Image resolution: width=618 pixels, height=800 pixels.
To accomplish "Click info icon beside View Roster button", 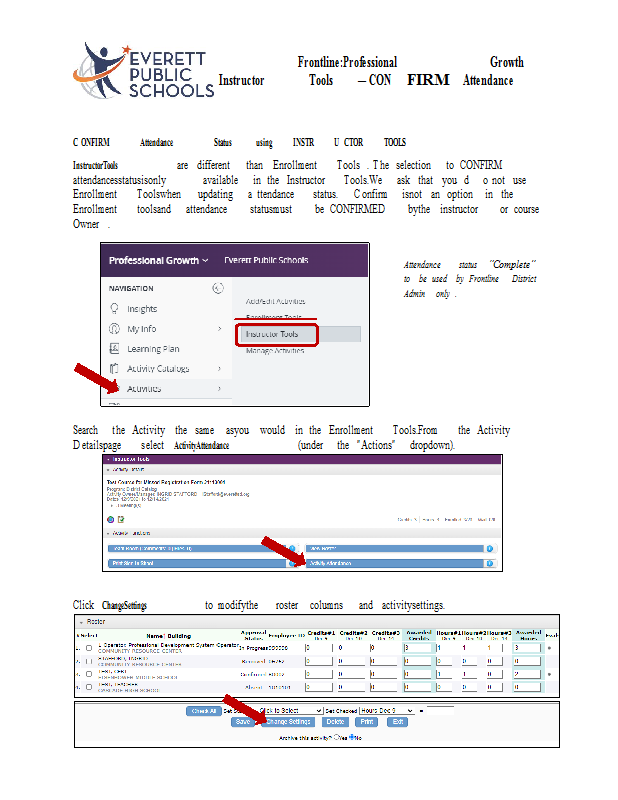I will pyautogui.click(x=489, y=548).
